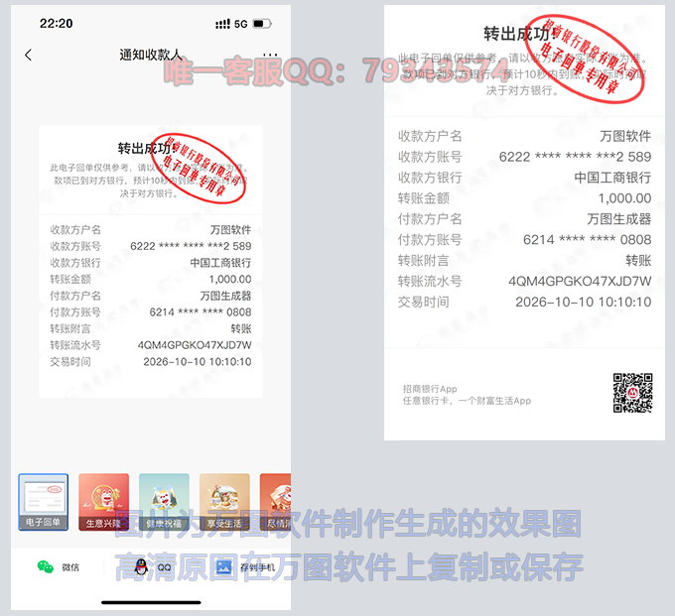The height and width of the screenshot is (616, 675).
Task: Pick the 享受生活 card template
Action: click(224, 502)
